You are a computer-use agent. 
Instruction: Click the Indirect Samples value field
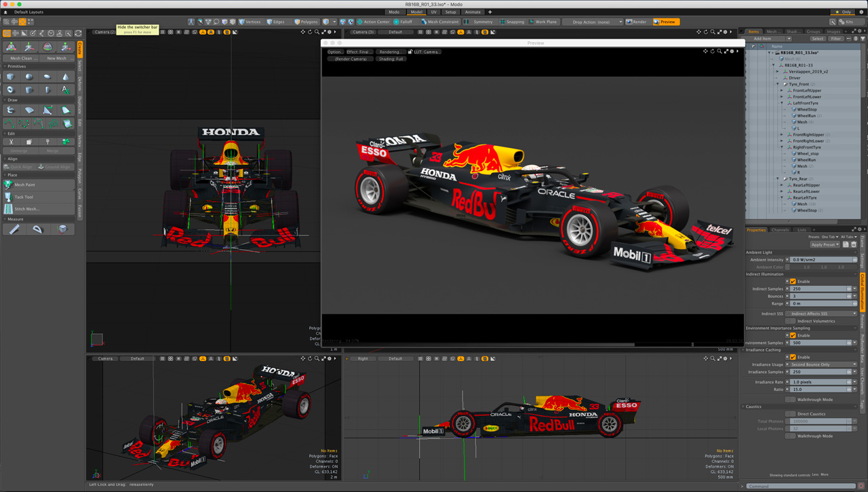tap(818, 289)
